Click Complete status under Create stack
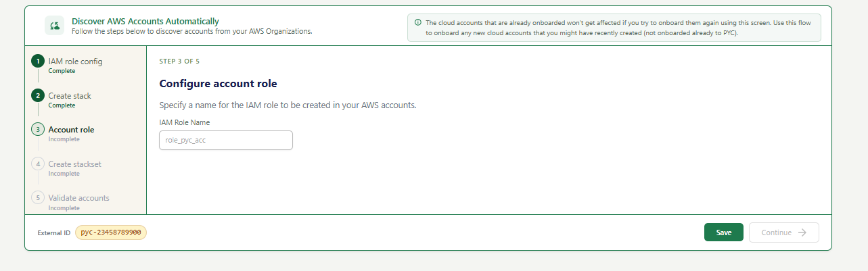868x271 pixels. 62,105
